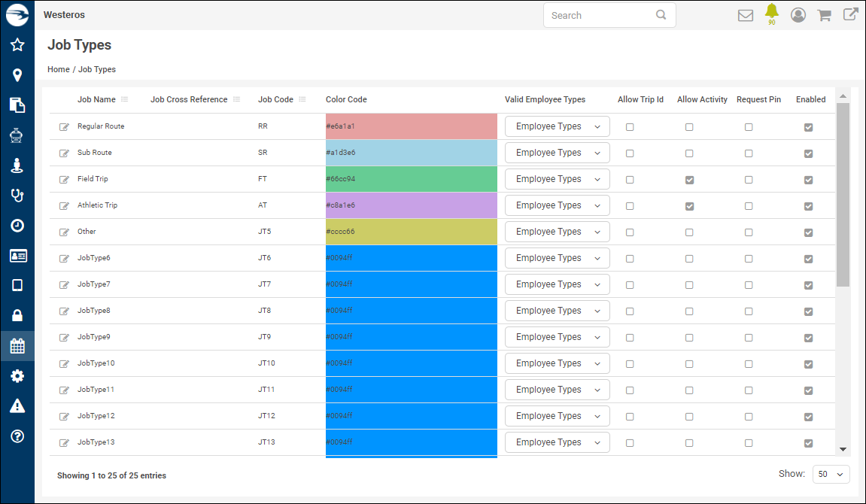This screenshot has width=866, height=504.
Task: Sort by Job Code column header
Action: [x=275, y=99]
